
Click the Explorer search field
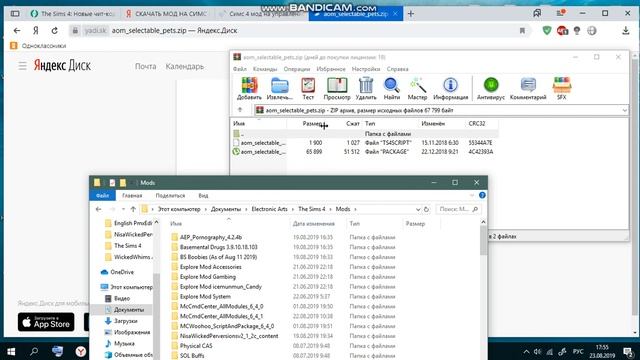[458, 209]
